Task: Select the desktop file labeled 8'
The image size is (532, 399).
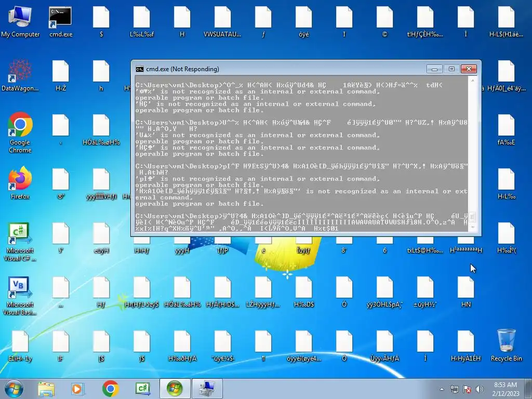Action: tap(344, 246)
